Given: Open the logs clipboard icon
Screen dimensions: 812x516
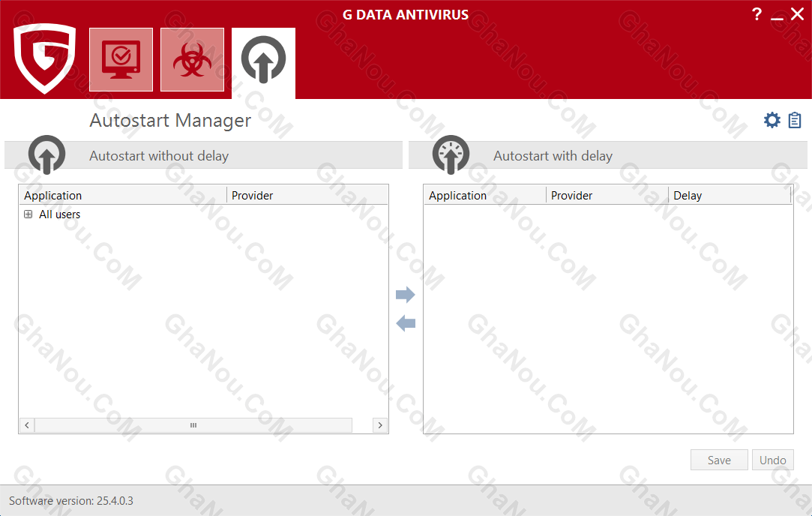Looking at the screenshot, I should (x=795, y=120).
